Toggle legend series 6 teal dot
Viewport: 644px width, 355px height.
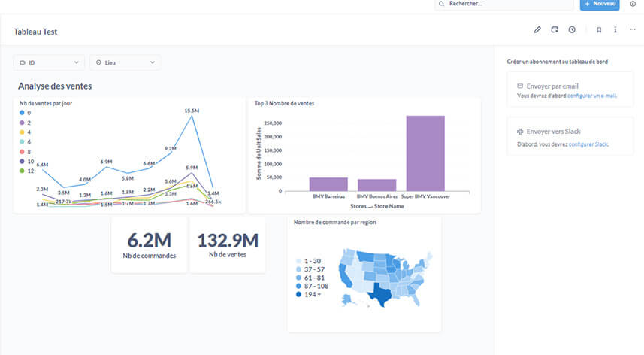[x=22, y=141]
